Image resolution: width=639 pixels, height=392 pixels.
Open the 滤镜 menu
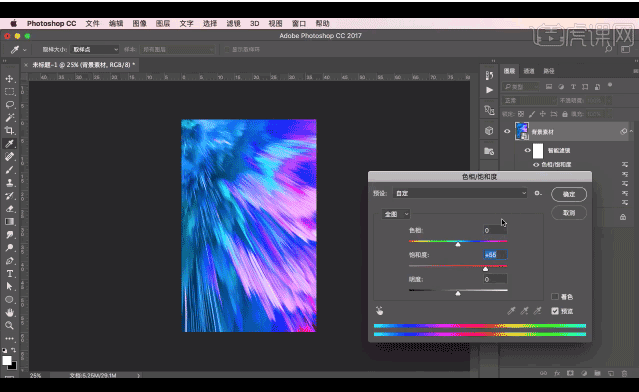pos(234,24)
